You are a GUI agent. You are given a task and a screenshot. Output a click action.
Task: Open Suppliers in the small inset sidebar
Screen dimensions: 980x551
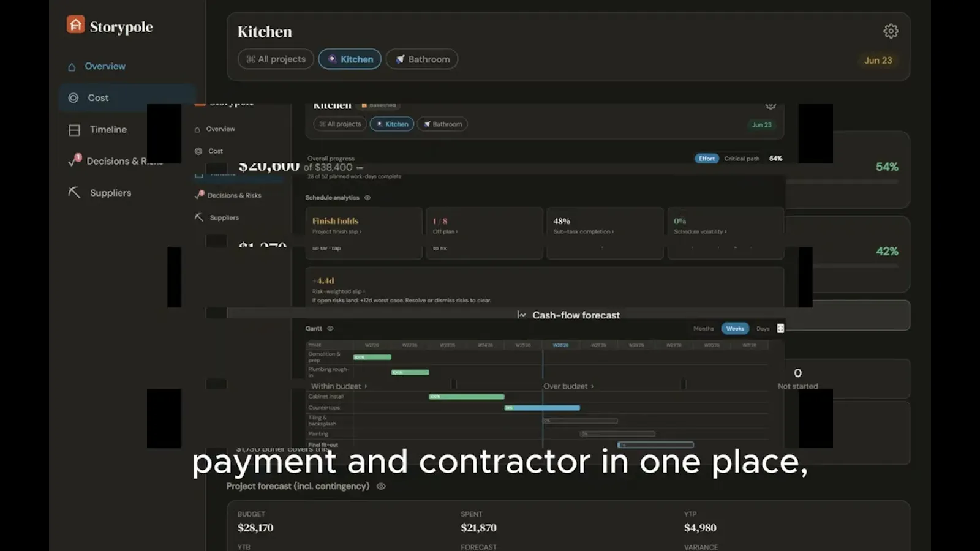click(x=224, y=217)
